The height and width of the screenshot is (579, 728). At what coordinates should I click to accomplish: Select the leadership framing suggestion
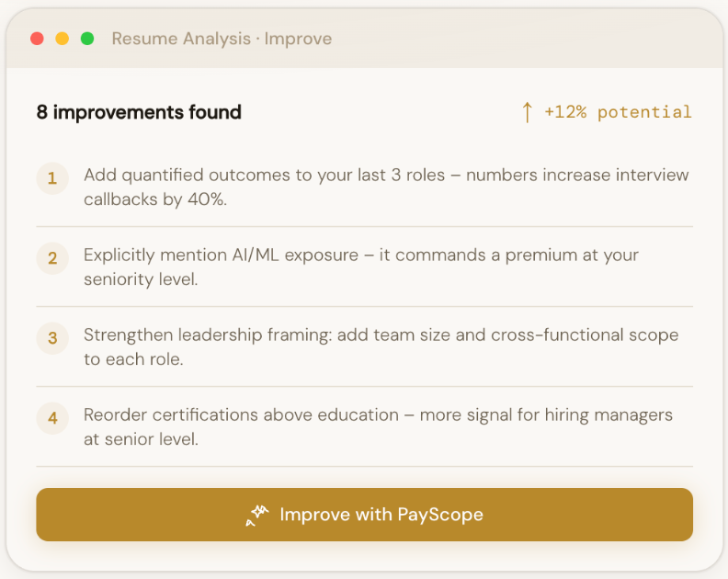(381, 346)
